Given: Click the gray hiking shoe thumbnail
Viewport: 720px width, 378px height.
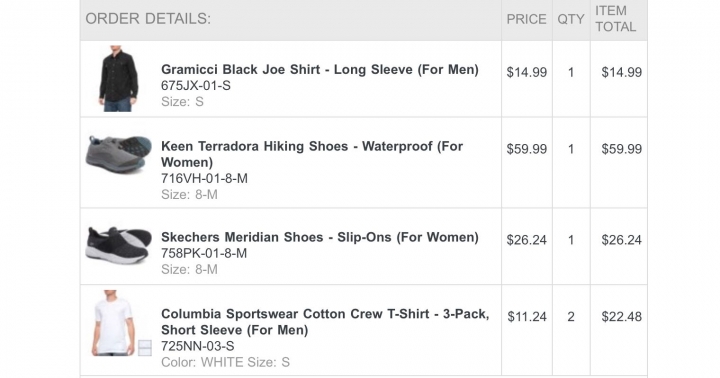Looking at the screenshot, I should tap(118, 155).
